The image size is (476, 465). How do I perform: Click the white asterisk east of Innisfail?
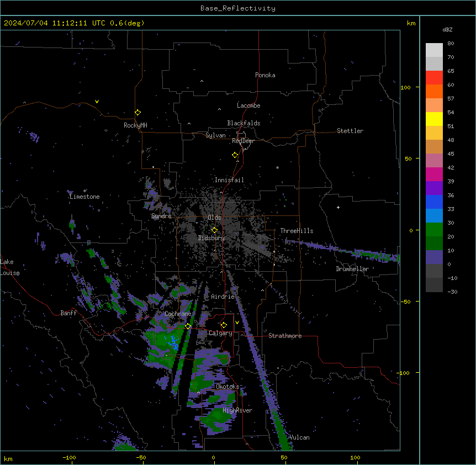click(x=277, y=167)
